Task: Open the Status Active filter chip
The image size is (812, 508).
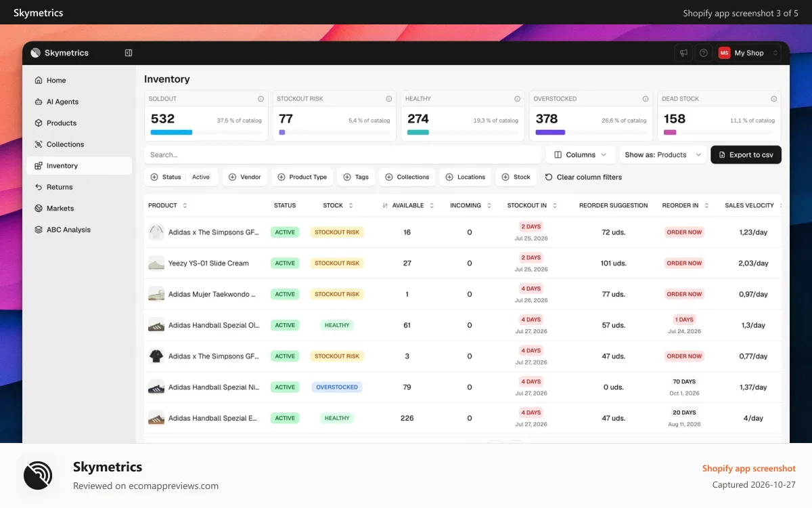Action: 181,177
